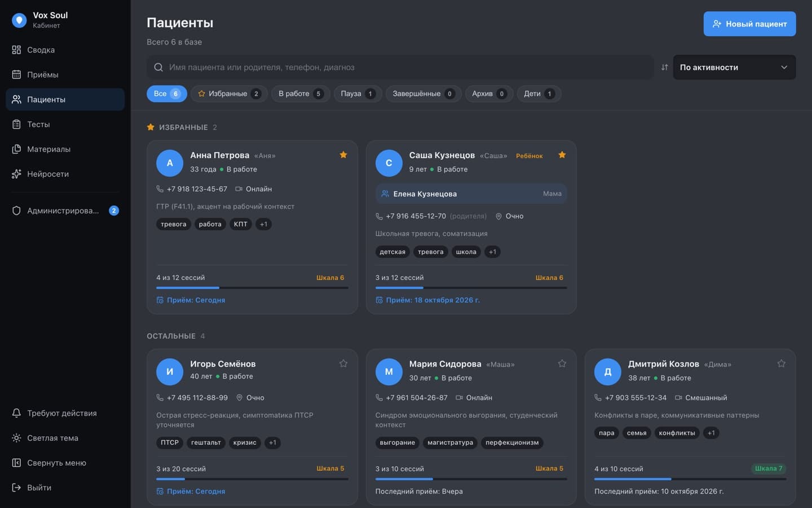The width and height of the screenshot is (812, 508).
Task: Collapse sidebar with Свернуть меню
Action: click(x=65, y=463)
